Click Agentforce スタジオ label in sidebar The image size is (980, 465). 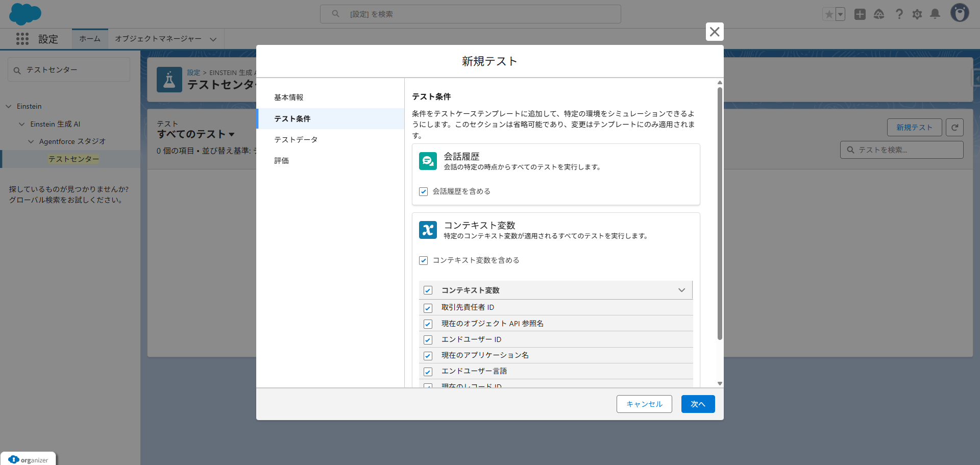click(72, 141)
